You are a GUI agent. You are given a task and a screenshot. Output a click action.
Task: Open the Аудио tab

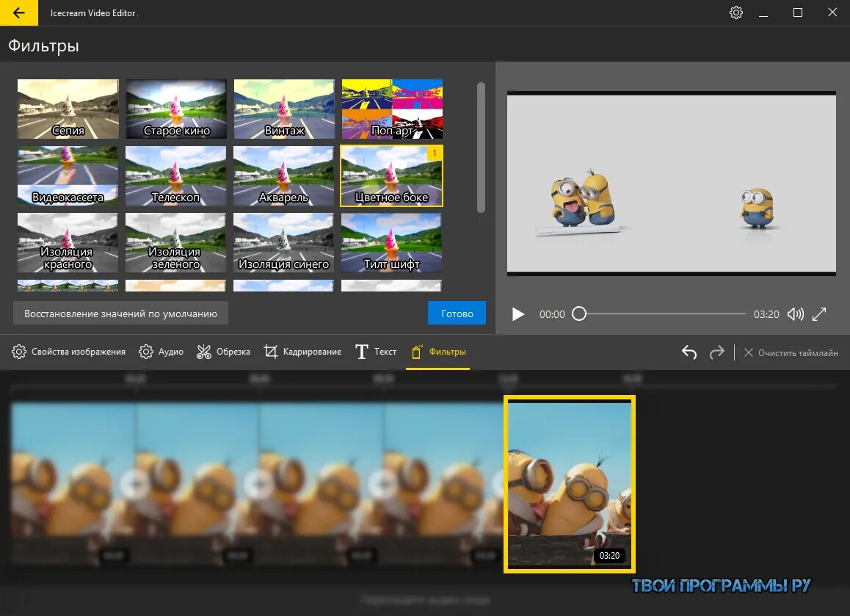coord(161,352)
